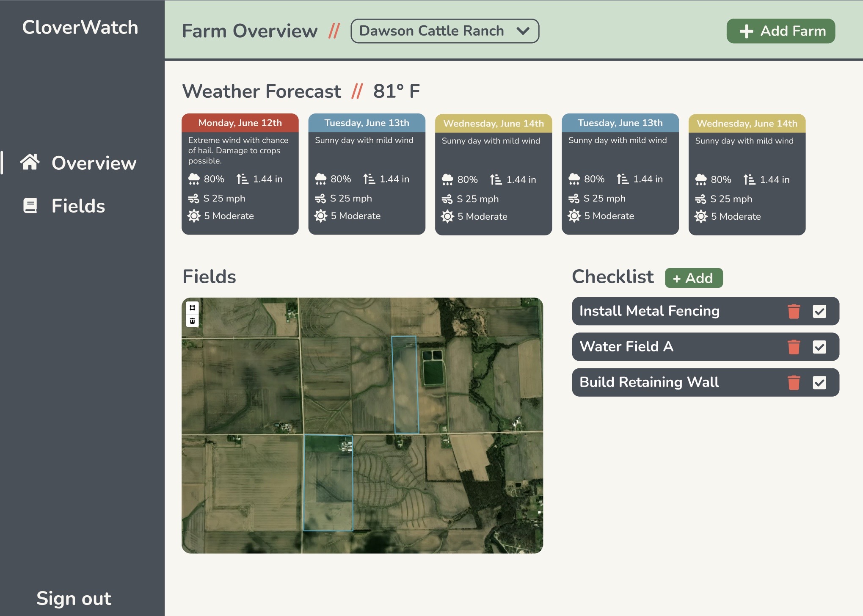Click the map trash delete tool
The height and width of the screenshot is (616, 863).
[192, 321]
